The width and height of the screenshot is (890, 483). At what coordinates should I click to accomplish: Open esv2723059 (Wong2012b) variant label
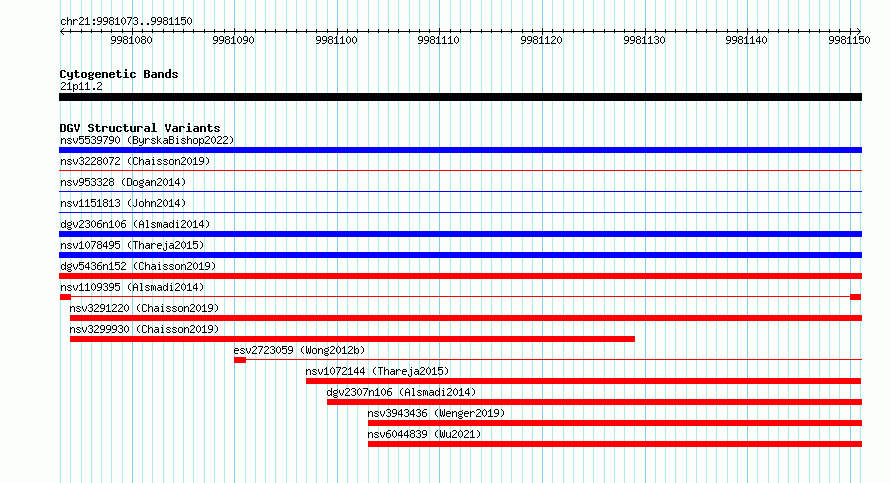(x=300, y=350)
